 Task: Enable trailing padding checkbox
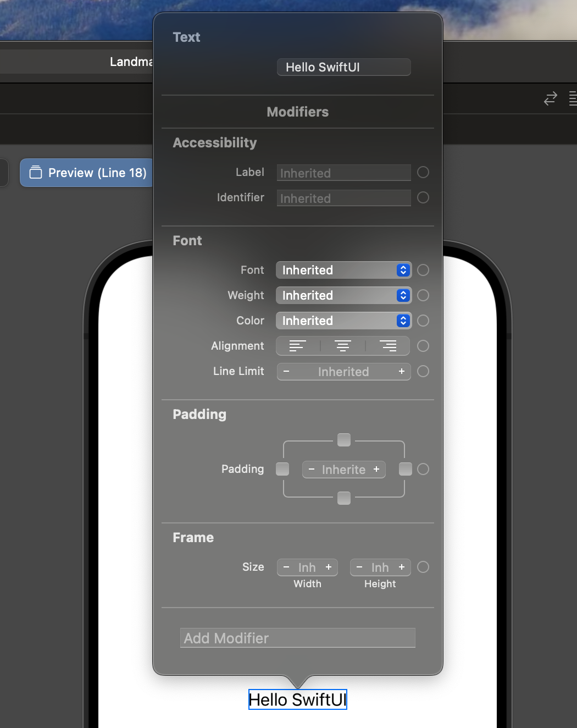tap(406, 469)
